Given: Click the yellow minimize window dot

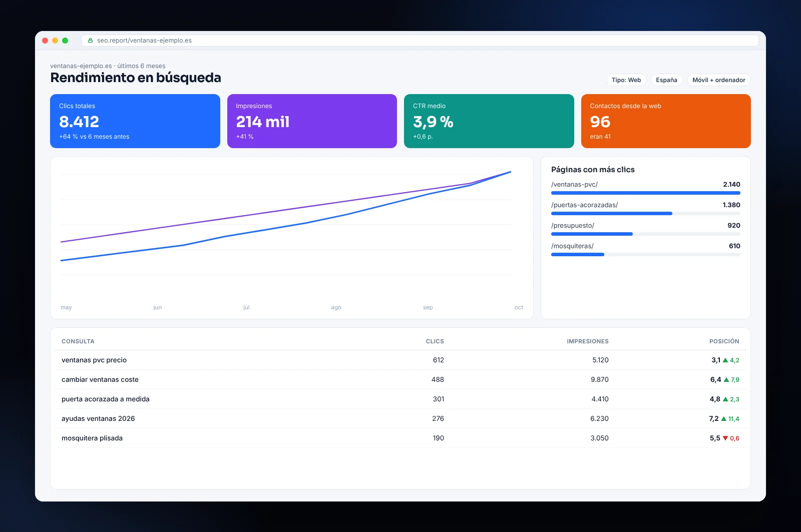Looking at the screenshot, I should coord(55,41).
